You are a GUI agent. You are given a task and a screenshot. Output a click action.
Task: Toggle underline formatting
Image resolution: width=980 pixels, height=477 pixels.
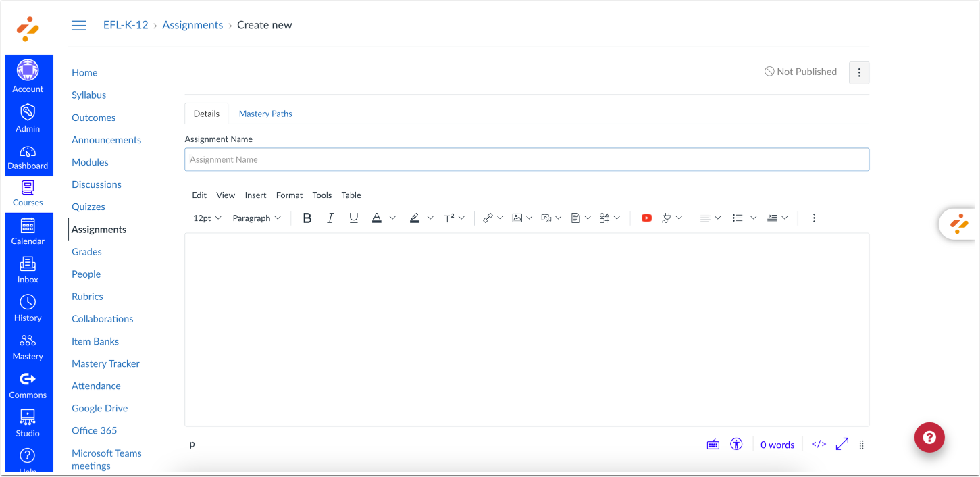pyautogui.click(x=353, y=218)
